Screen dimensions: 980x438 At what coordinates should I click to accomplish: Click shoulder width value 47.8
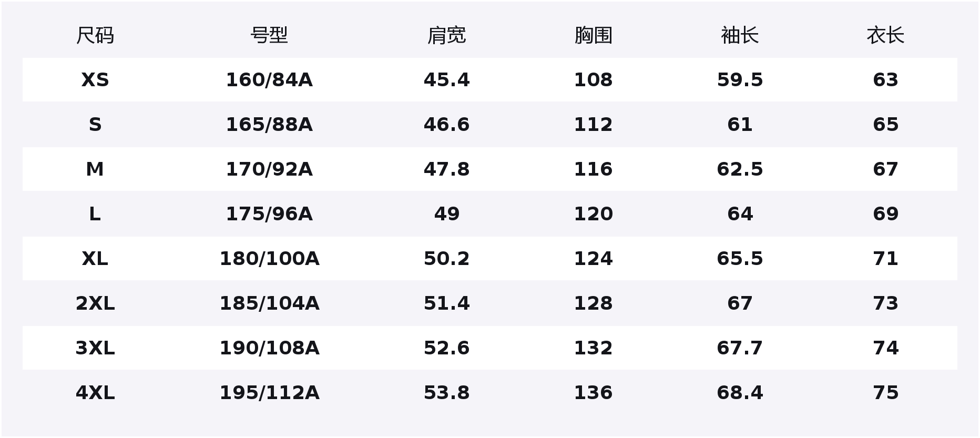point(446,169)
